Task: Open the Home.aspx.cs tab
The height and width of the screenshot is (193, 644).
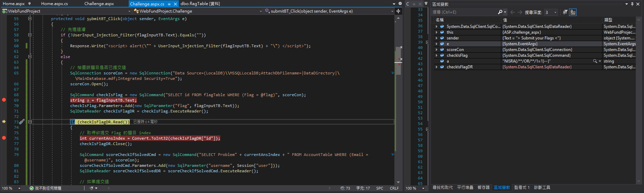Action: pyautogui.click(x=54, y=4)
